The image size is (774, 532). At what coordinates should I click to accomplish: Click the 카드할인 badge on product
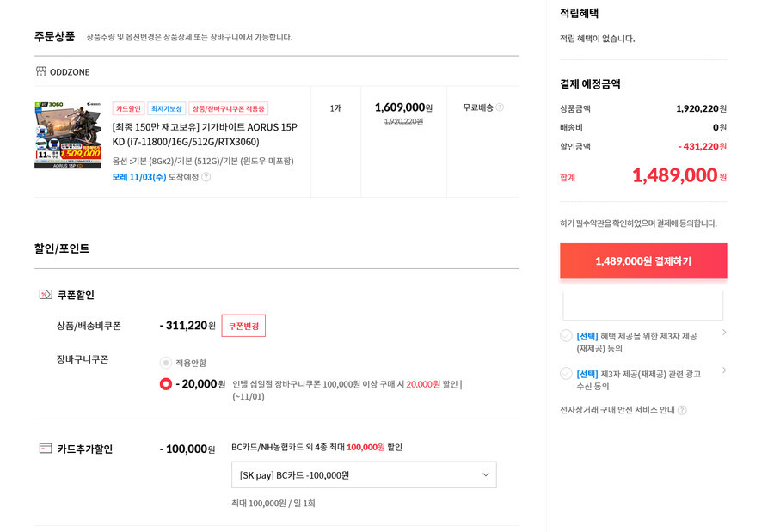click(x=128, y=108)
